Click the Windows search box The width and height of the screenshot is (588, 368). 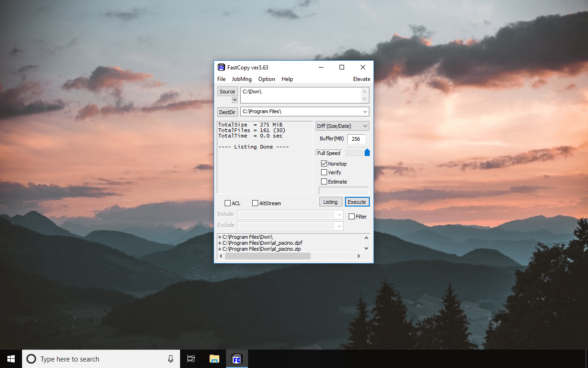101,359
